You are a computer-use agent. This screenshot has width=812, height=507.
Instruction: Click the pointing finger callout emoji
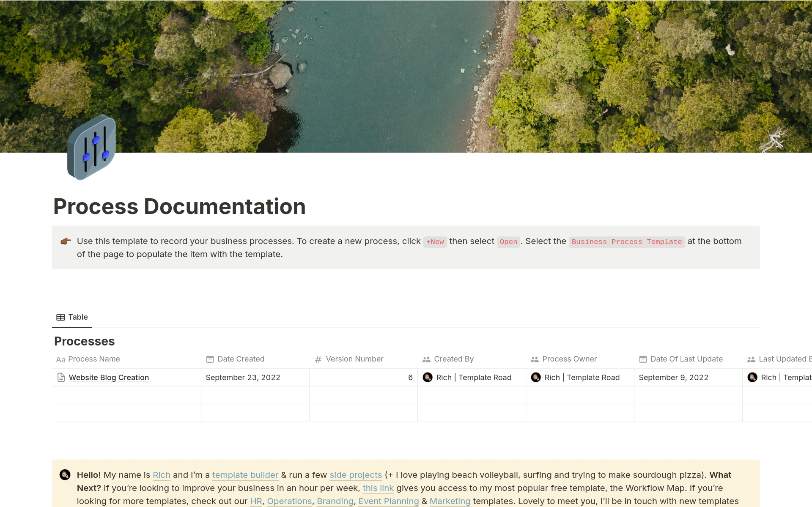click(x=65, y=241)
